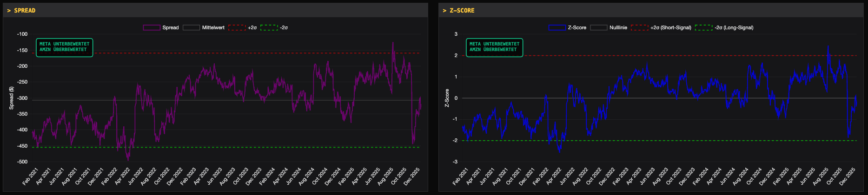Click the Aug 2025 label in Spread chart
The image size is (868, 195).
[x=384, y=177]
